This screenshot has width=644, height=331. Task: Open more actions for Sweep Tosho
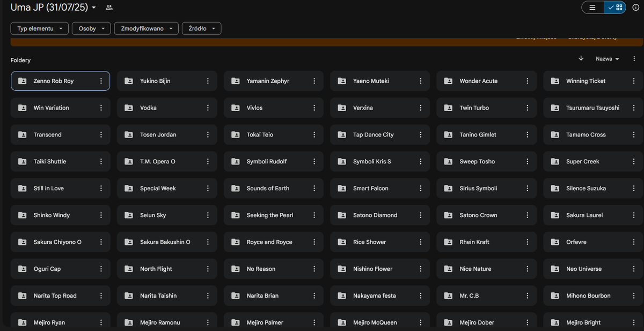point(527,162)
